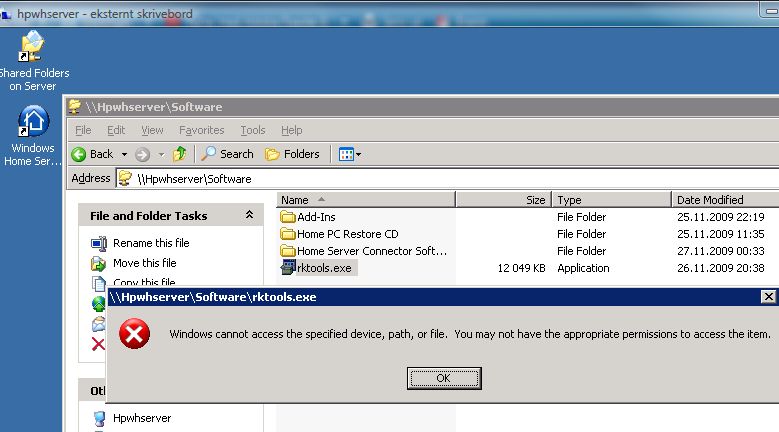The image size is (779, 432).
Task: Click the Hpwhserver computer icon
Action: tap(99, 419)
